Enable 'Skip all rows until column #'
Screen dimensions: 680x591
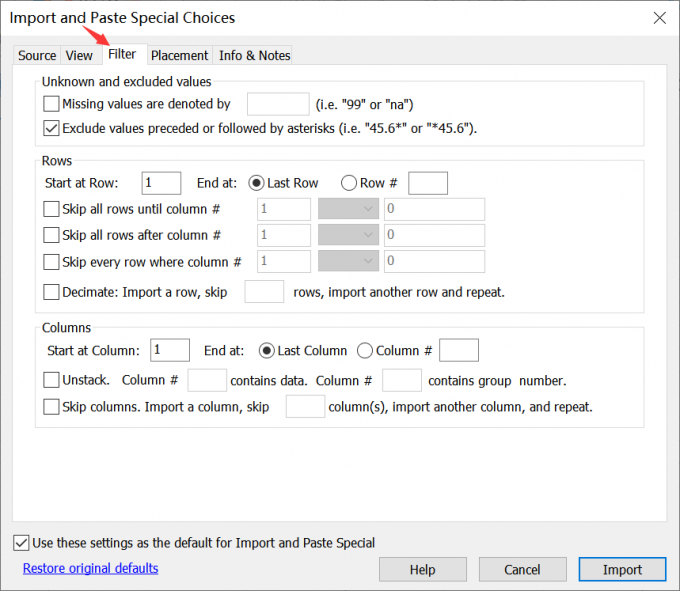pos(52,209)
